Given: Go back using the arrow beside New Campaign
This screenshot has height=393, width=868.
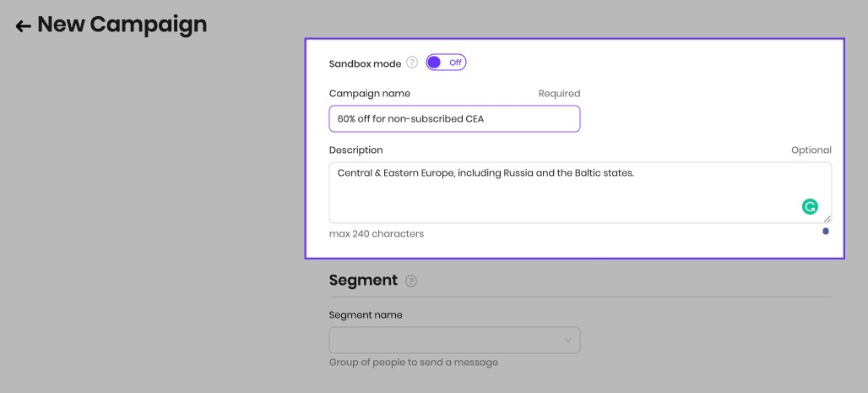Looking at the screenshot, I should 23,26.
